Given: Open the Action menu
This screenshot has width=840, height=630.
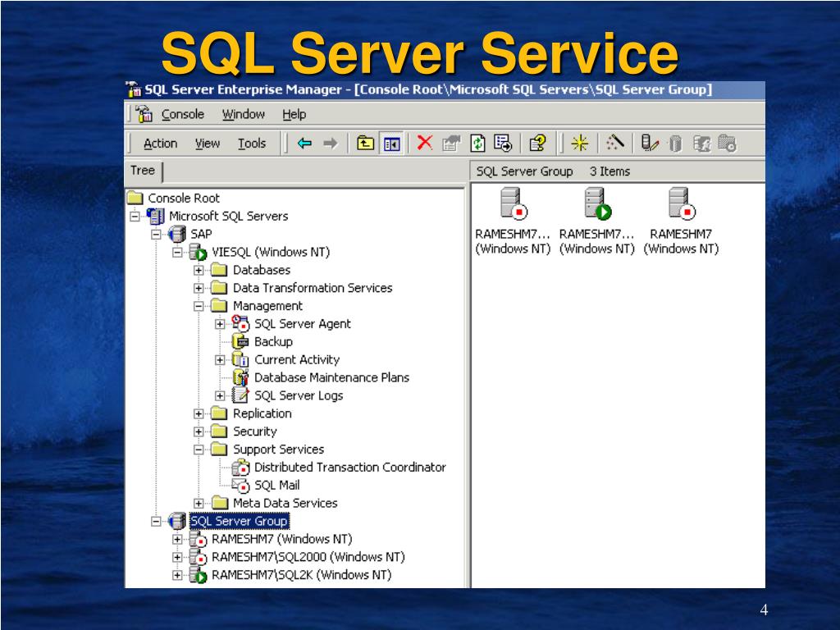Looking at the screenshot, I should pyautogui.click(x=160, y=144).
